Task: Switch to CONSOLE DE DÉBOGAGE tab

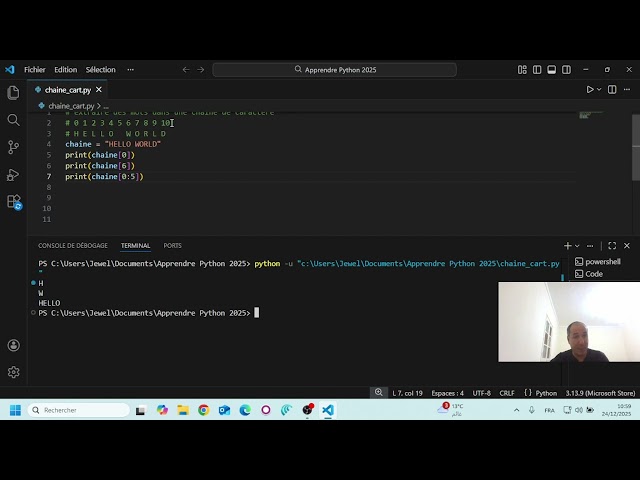Action: tap(73, 246)
